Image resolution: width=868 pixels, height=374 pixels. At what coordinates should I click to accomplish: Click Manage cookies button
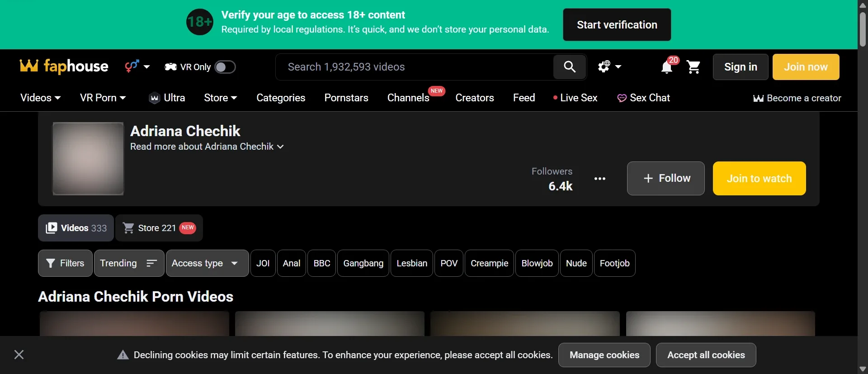click(x=604, y=355)
